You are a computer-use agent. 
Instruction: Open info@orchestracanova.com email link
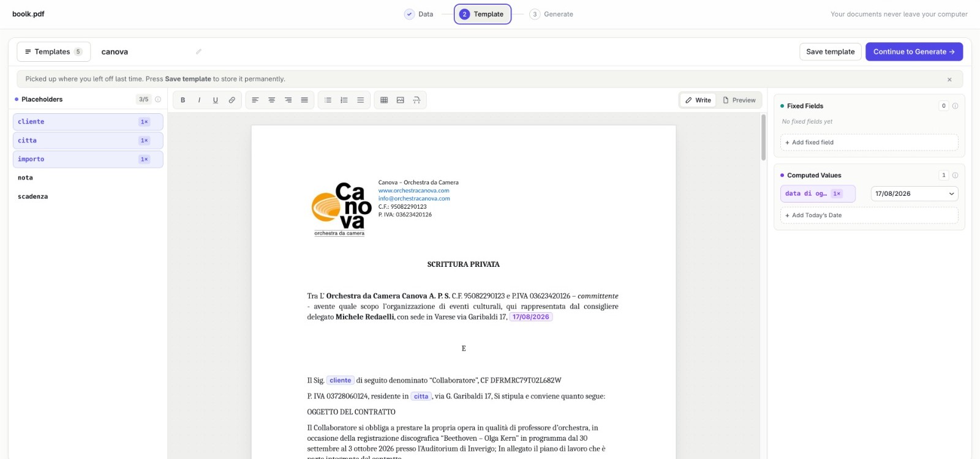pyautogui.click(x=414, y=199)
